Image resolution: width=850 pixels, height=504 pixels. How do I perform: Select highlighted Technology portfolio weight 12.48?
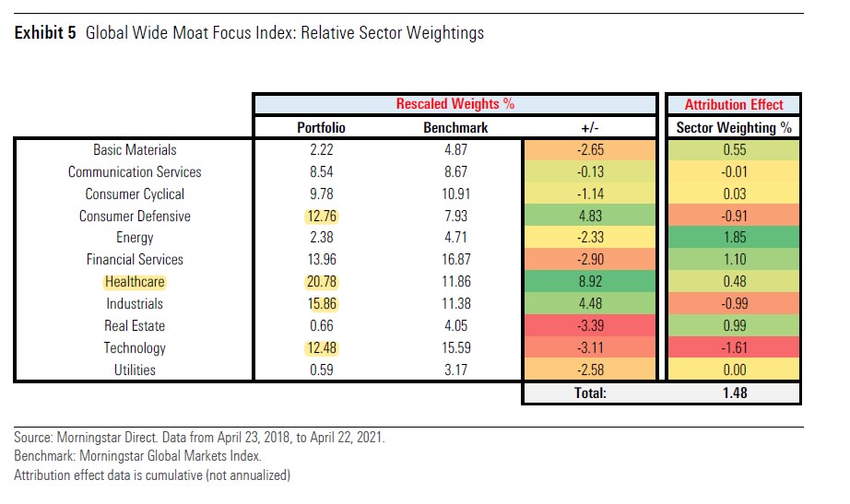click(321, 348)
